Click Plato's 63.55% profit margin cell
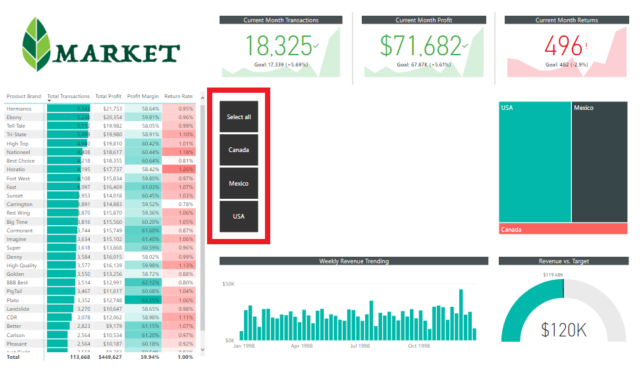 coord(143,300)
